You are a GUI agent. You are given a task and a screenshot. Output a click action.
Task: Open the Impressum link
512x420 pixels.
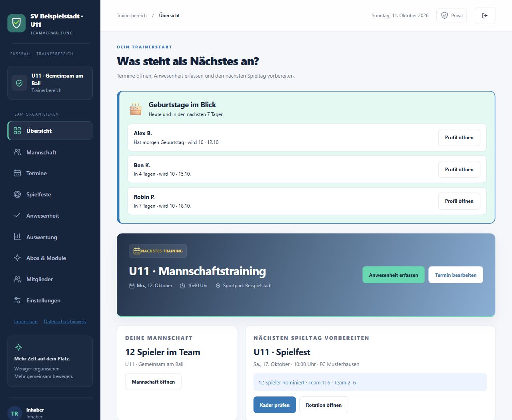[26, 322]
